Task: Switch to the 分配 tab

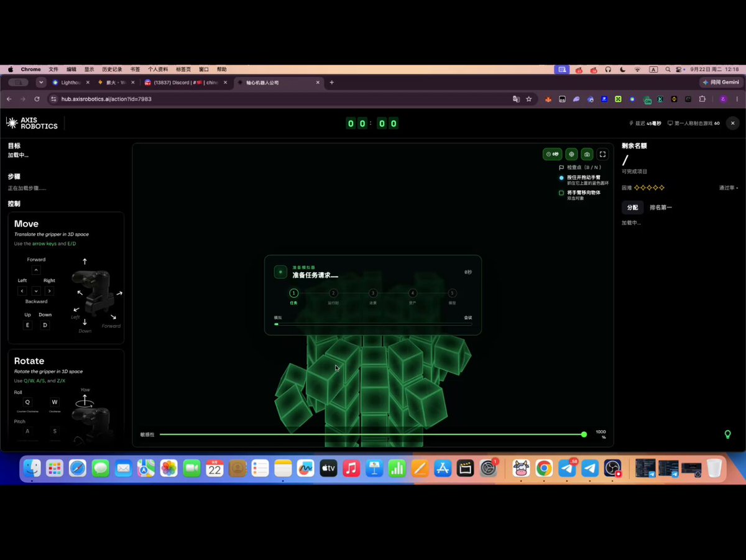Action: click(x=632, y=208)
